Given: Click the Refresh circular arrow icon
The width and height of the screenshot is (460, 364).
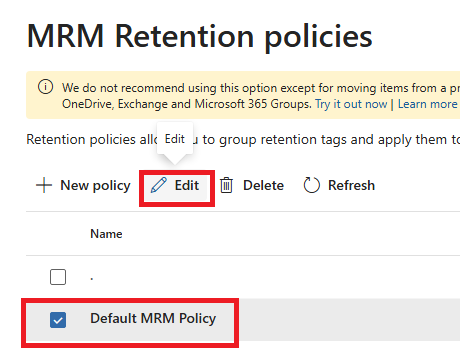Looking at the screenshot, I should click(x=312, y=185).
